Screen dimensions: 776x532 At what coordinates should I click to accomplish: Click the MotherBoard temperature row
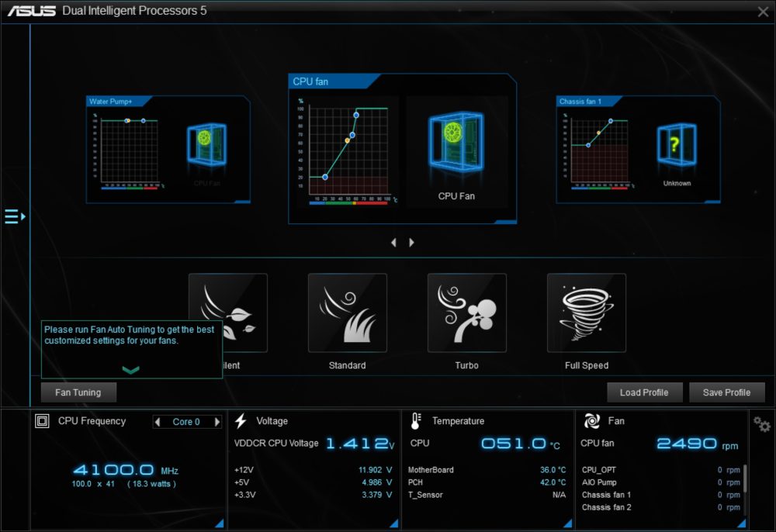coord(487,470)
